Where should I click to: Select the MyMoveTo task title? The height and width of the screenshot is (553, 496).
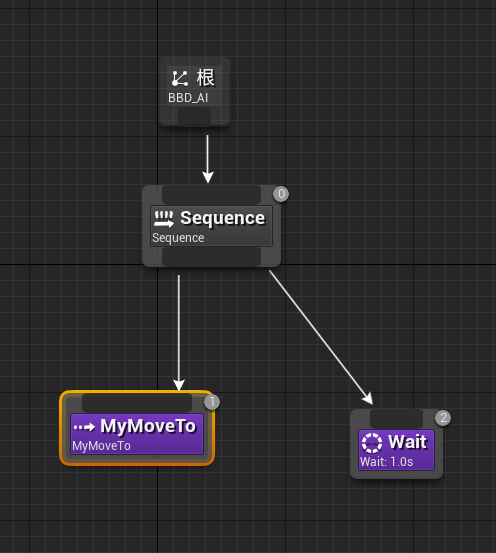(148, 426)
